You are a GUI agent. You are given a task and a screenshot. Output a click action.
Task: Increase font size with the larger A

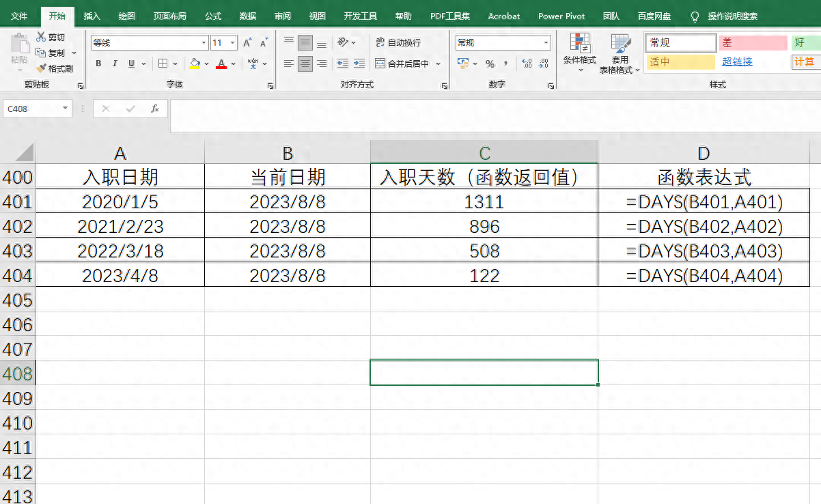tap(247, 42)
